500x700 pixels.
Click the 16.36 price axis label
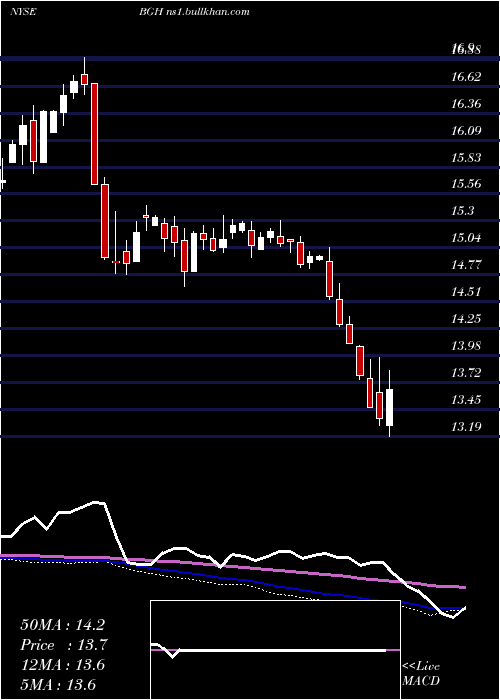pos(466,104)
